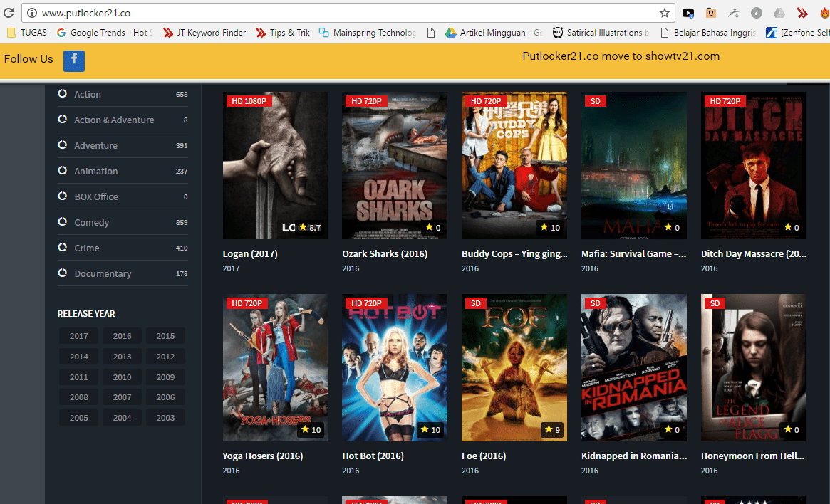Filter by release year 2015
Image resolution: width=830 pixels, height=504 pixels.
(165, 336)
